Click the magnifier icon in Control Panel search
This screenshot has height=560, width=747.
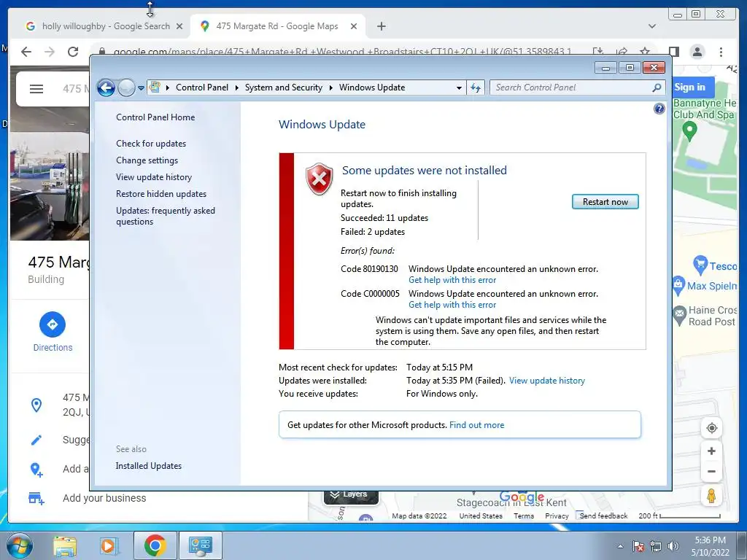click(657, 87)
